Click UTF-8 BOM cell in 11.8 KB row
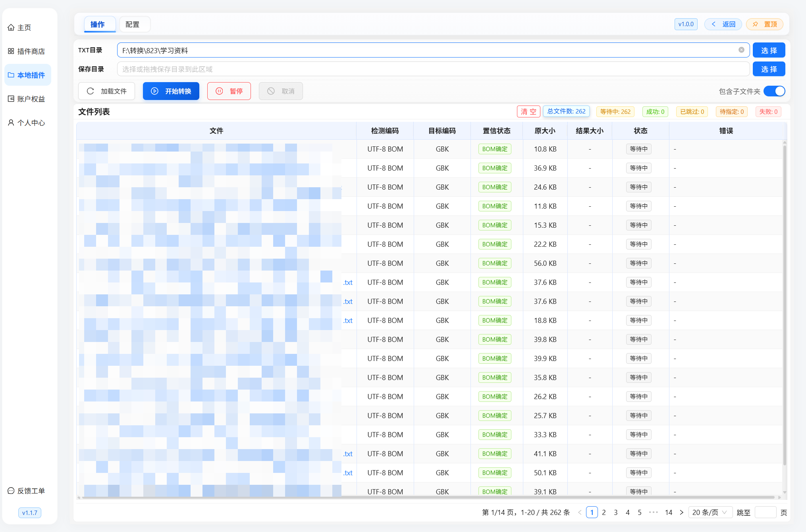Viewport: 806px width, 532px height. coord(385,206)
